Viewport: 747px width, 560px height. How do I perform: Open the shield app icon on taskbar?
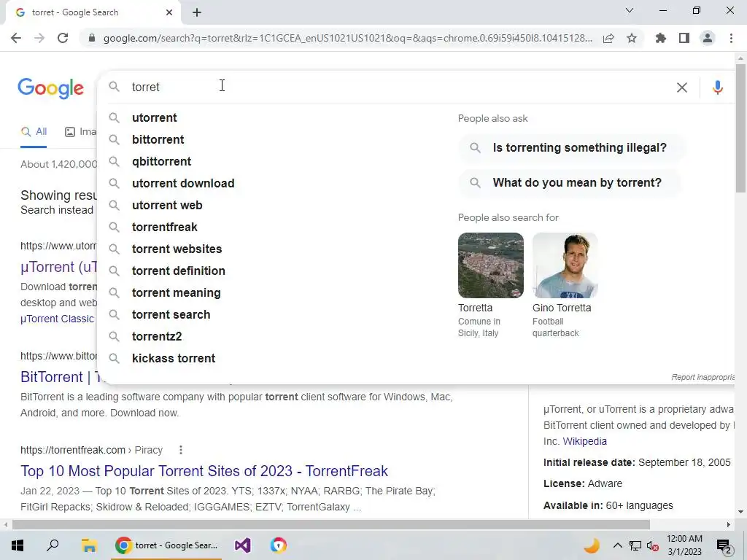(x=278, y=545)
